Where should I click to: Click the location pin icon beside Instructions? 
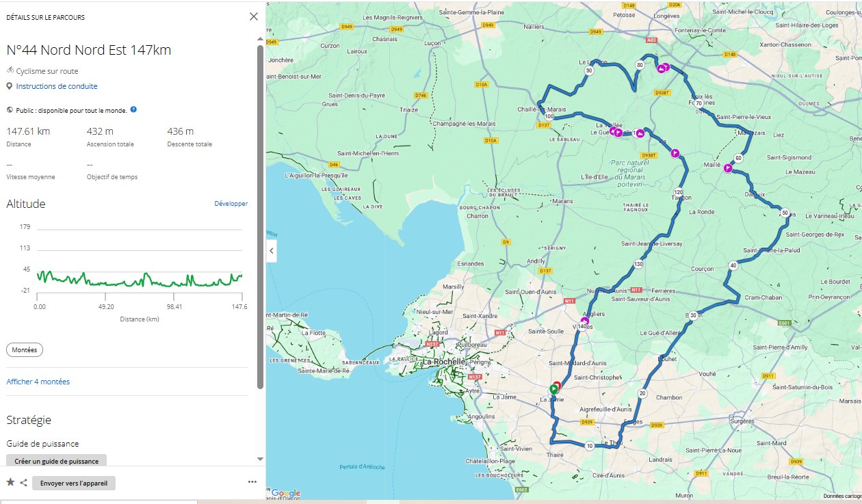[x=10, y=86]
